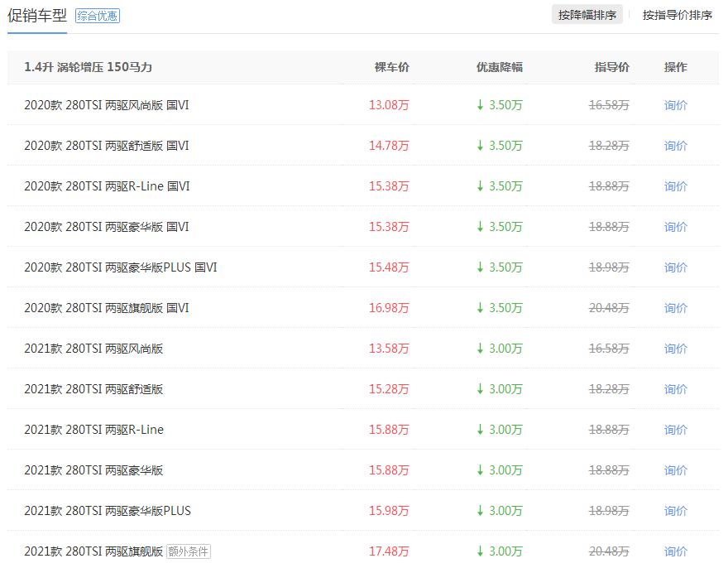The height and width of the screenshot is (568, 728).
Task: Click 询价 for 2021款 两驱豪华版
Action: [x=676, y=470]
